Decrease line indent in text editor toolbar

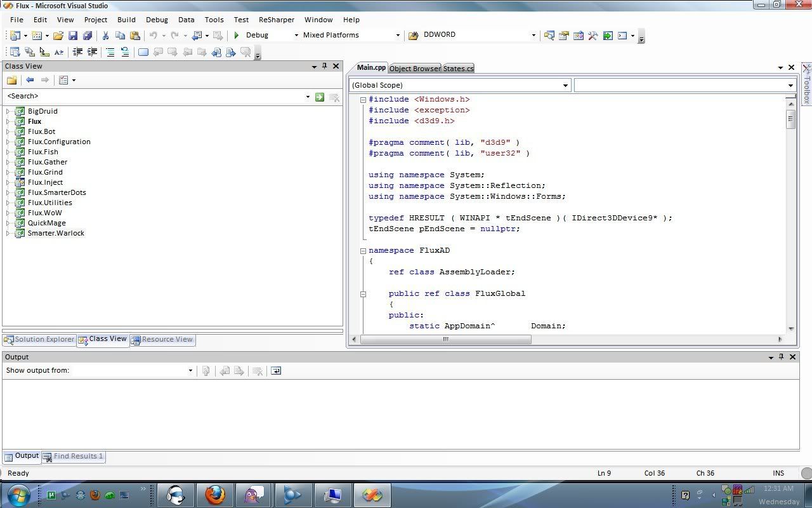pyautogui.click(x=77, y=52)
